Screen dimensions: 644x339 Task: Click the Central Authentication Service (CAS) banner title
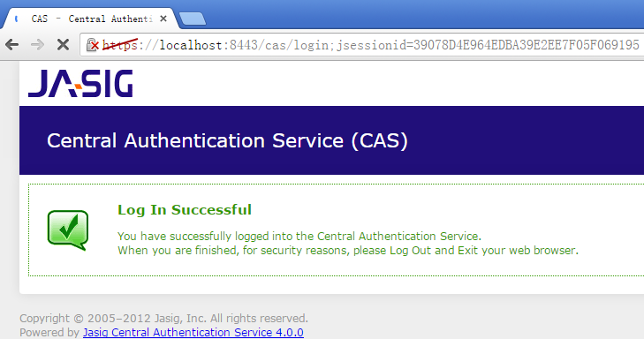pos(227,140)
